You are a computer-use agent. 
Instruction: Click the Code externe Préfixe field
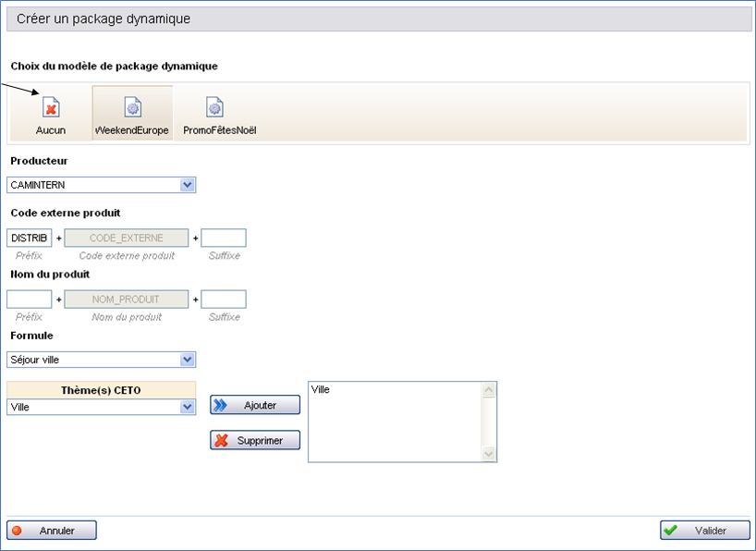click(30, 239)
